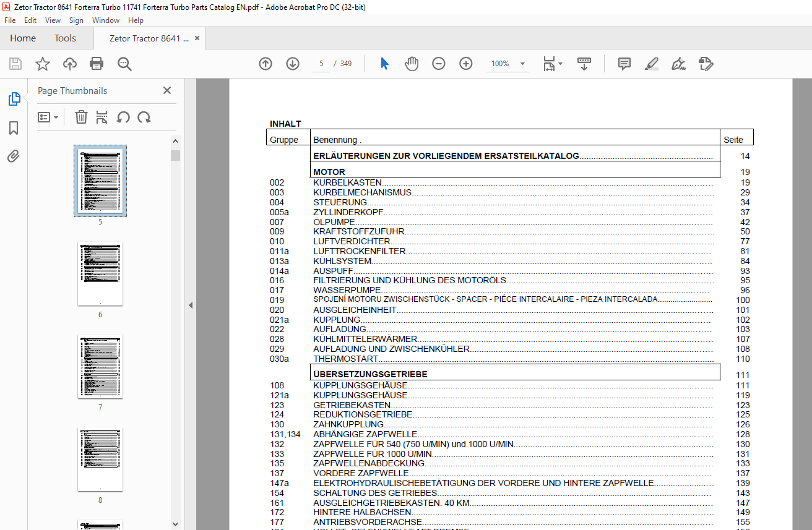
Task: Go to previous page arrow
Action: [266, 64]
